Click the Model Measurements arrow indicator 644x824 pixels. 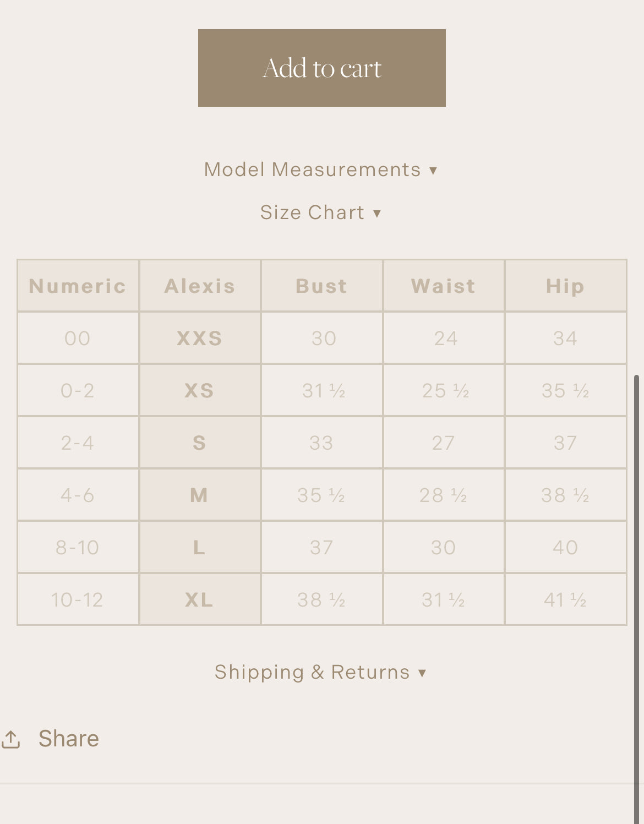coord(433,171)
